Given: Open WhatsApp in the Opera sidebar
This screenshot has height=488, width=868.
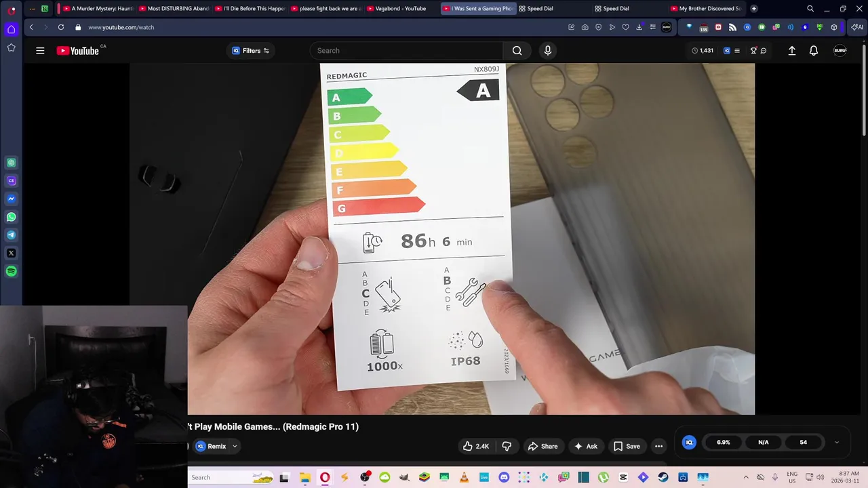Looking at the screenshot, I should coord(12,217).
